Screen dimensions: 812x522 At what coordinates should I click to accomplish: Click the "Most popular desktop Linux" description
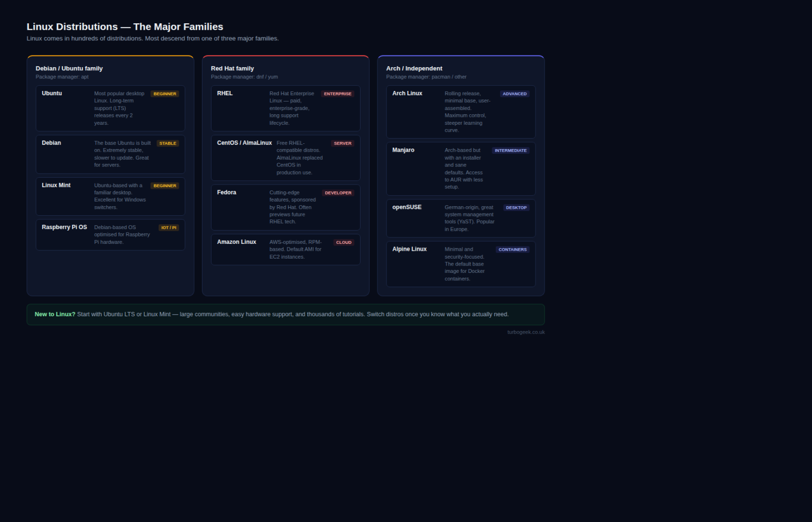[120, 108]
